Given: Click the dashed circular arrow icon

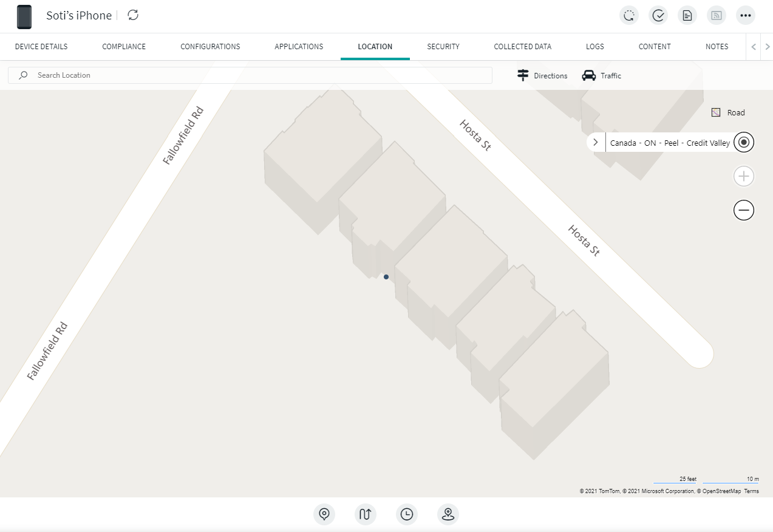Looking at the screenshot, I should tap(629, 16).
